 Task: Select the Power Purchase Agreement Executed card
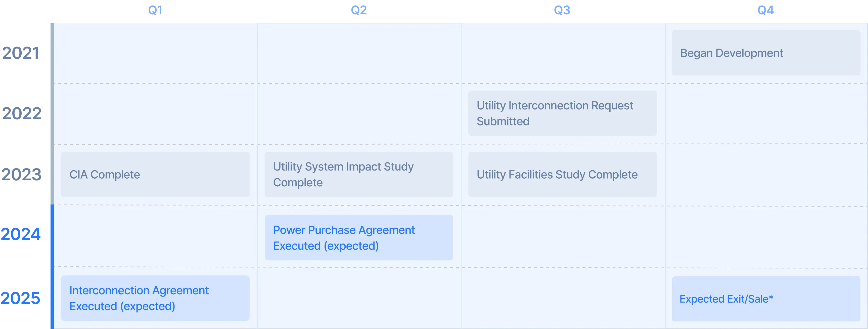point(358,238)
